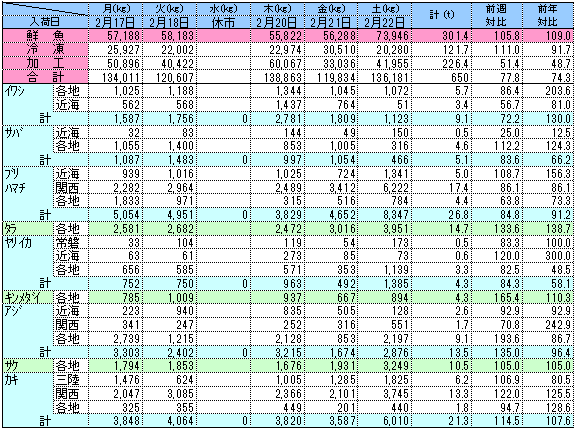Click the 合計 total row label
The height and width of the screenshot is (430, 576).
45,77
